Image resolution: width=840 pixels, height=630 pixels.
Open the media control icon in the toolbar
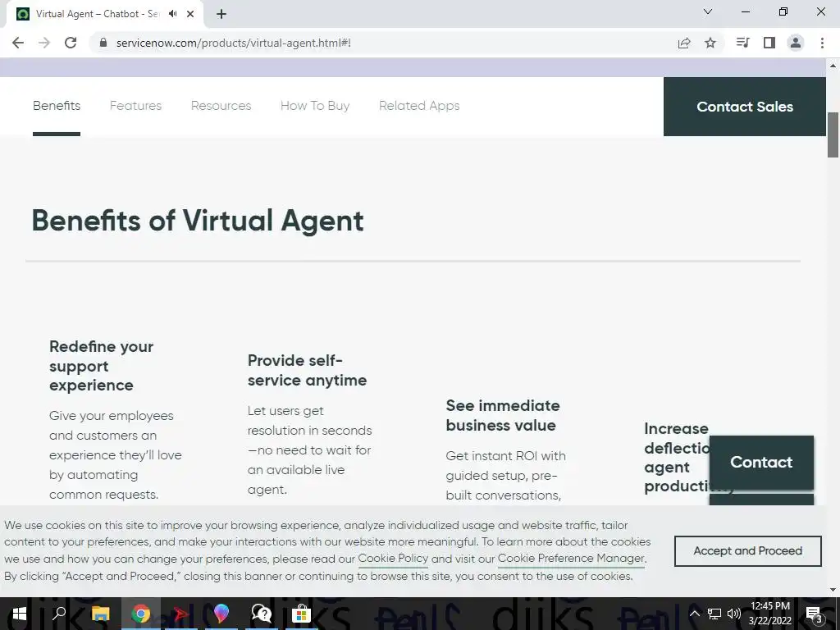[742, 43]
